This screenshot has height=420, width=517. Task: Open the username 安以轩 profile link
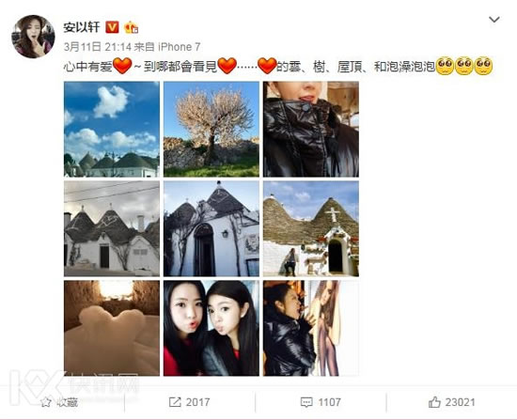point(82,27)
